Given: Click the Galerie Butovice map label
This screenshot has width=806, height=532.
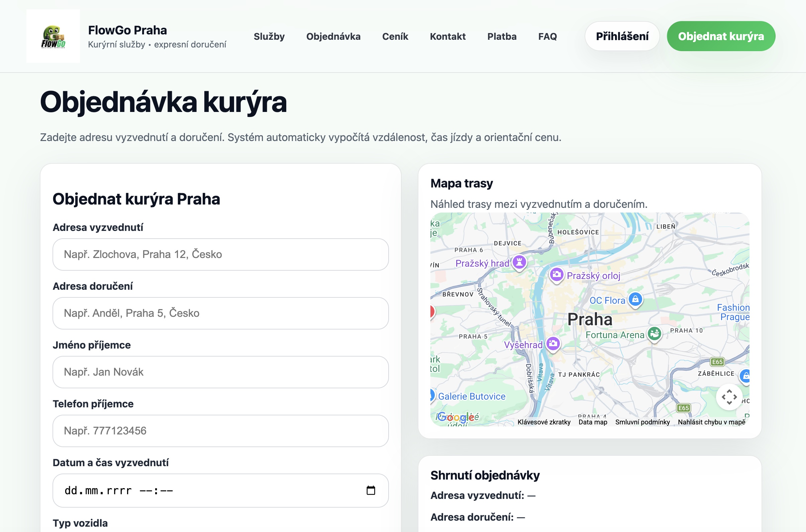Looking at the screenshot, I should click(472, 396).
